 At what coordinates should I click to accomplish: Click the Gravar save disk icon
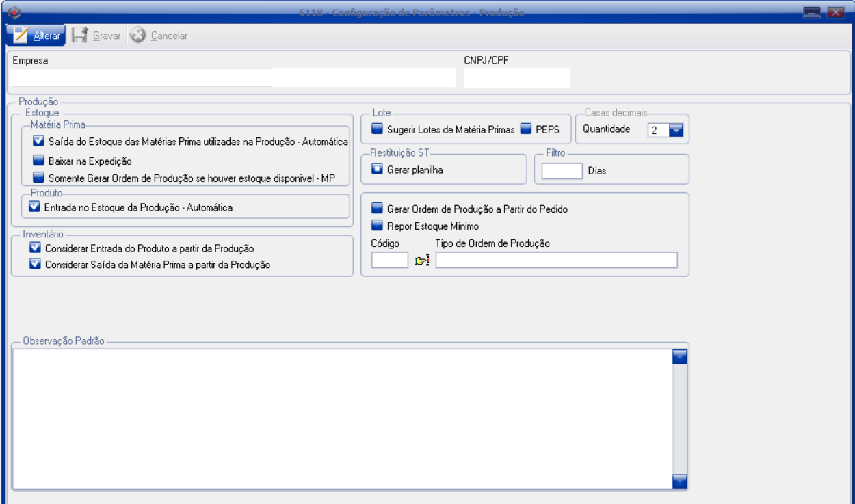pos(79,36)
